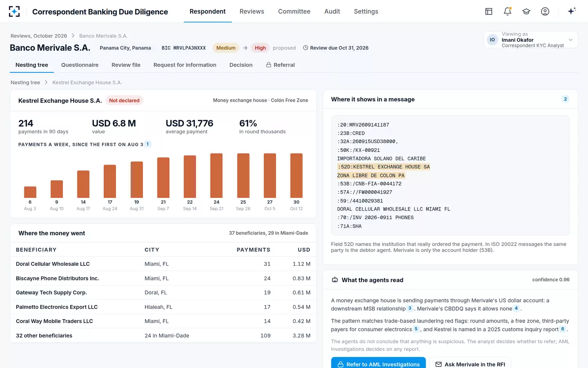Screen dimensions: 588x368
Task: Follow the Reviews, October 2026 breadcrumb
Action: coord(39,36)
